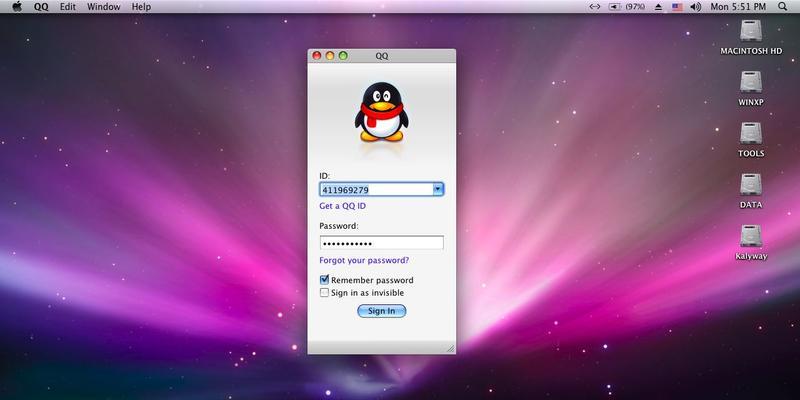Viewport: 800px width, 400px height.
Task: Click into the Password field
Action: pyautogui.click(x=382, y=242)
